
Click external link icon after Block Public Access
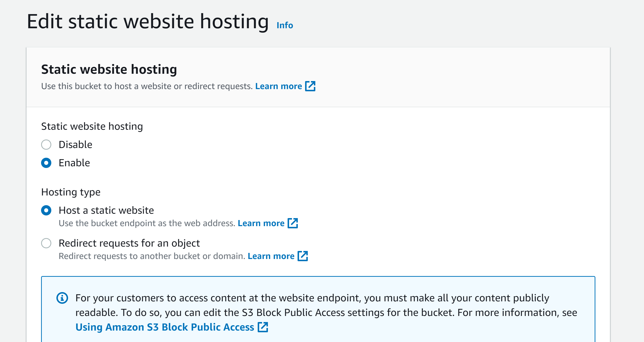pyautogui.click(x=263, y=327)
